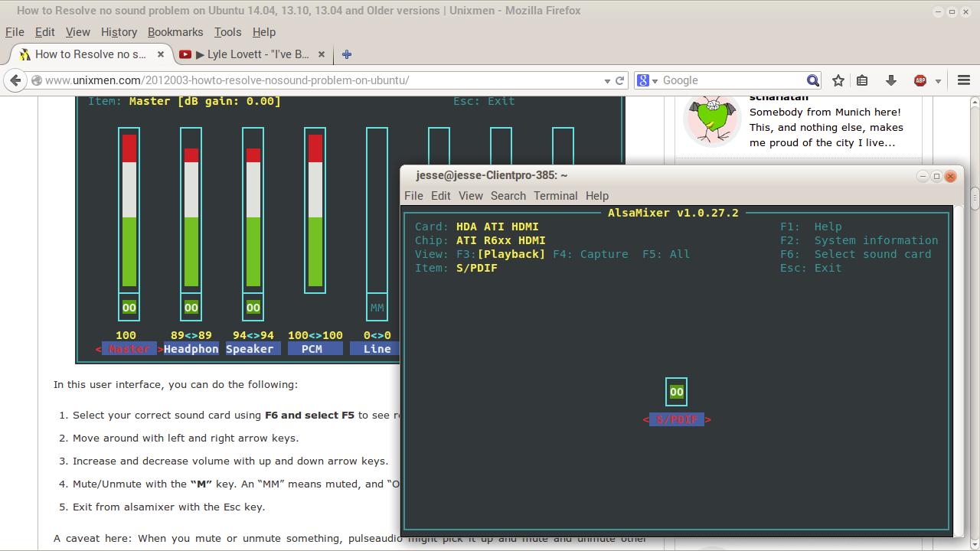Click the PCM volume bar
Screen dimensions: 980x551
[x=315, y=210]
